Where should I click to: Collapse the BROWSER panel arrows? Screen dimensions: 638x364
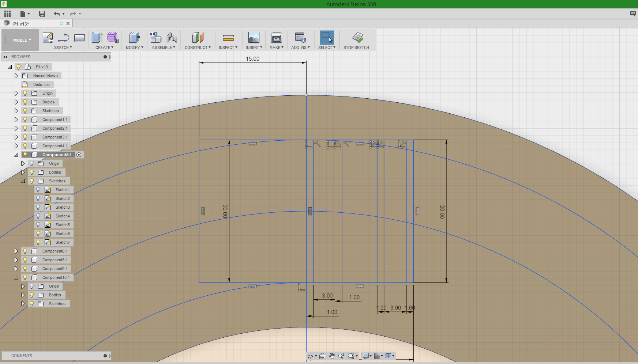pyautogui.click(x=5, y=57)
